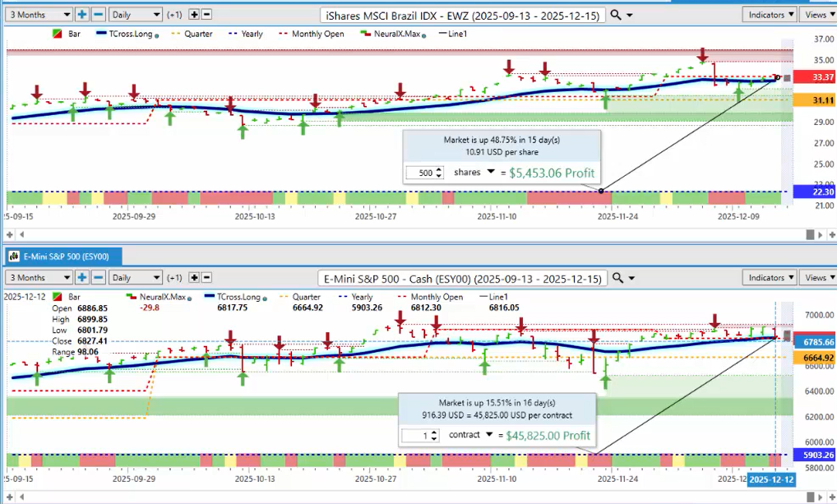Toggle the TCross.Long indicator dot in EWZ legend
This screenshot has width=837, height=504.
click(x=156, y=35)
